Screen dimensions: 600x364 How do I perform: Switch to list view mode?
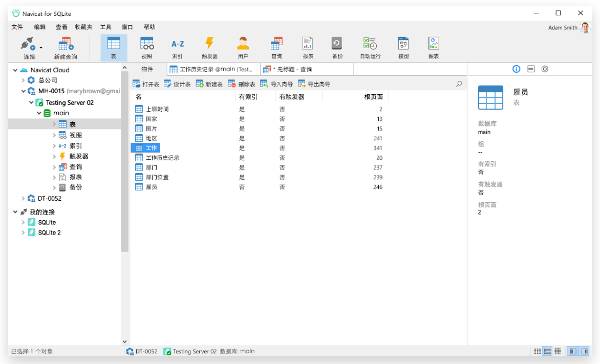click(x=537, y=351)
